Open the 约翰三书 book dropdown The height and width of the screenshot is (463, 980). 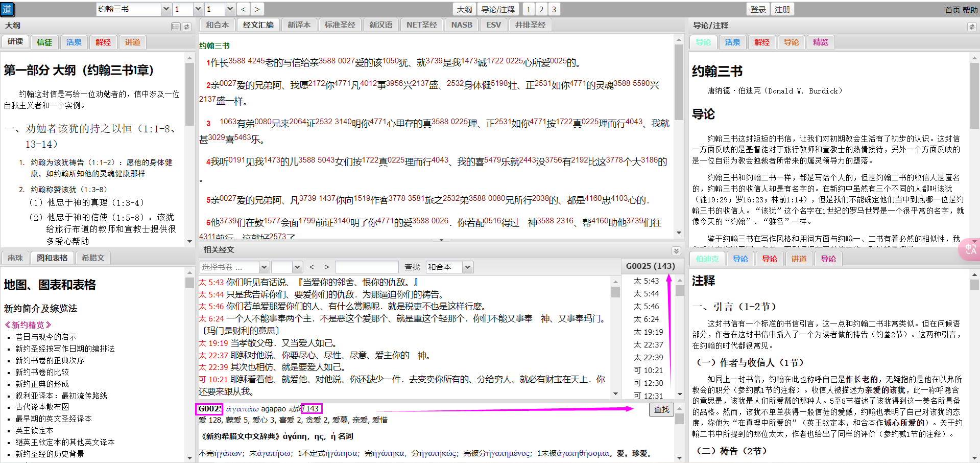click(166, 9)
